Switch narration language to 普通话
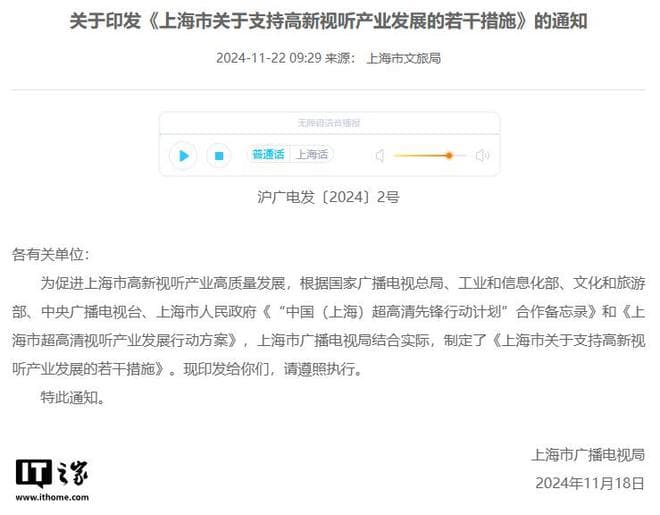The width and height of the screenshot is (660, 515). (268, 154)
